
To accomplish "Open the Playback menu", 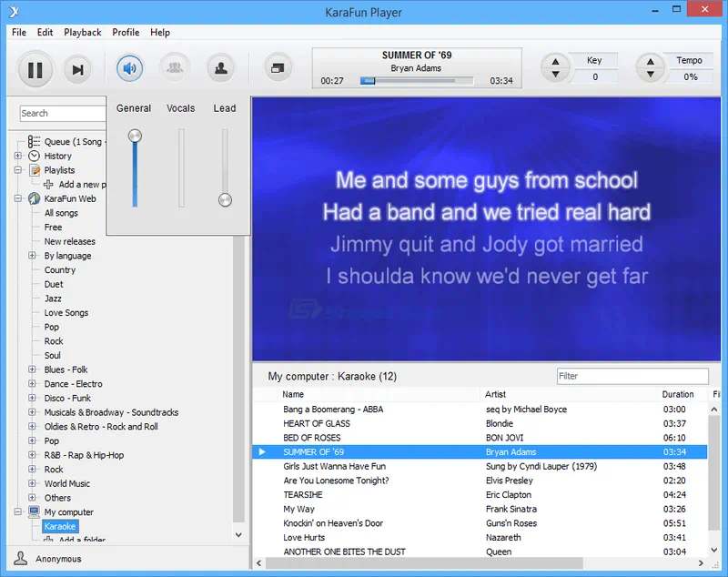I will click(83, 33).
